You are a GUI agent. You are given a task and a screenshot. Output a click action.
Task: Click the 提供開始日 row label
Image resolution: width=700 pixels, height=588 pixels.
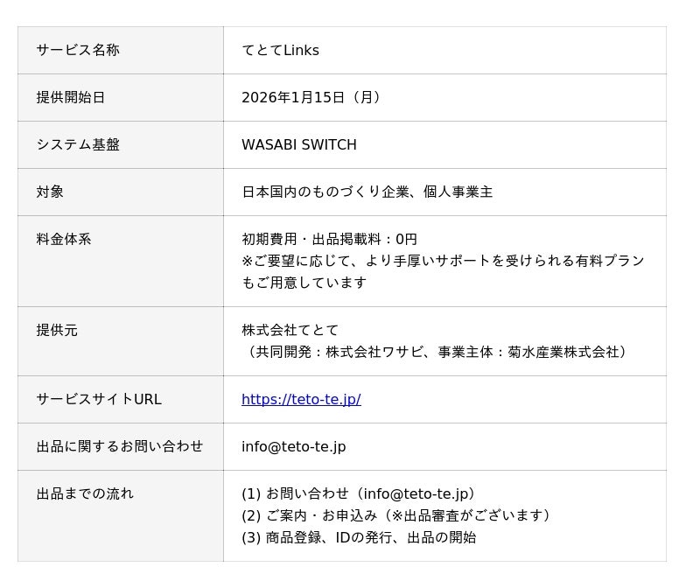coord(71,98)
